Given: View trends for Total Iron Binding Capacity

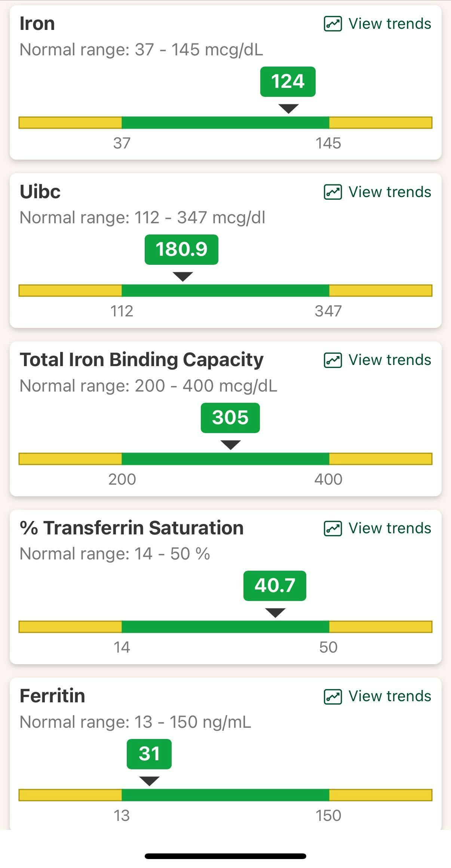Looking at the screenshot, I should coord(390,360).
